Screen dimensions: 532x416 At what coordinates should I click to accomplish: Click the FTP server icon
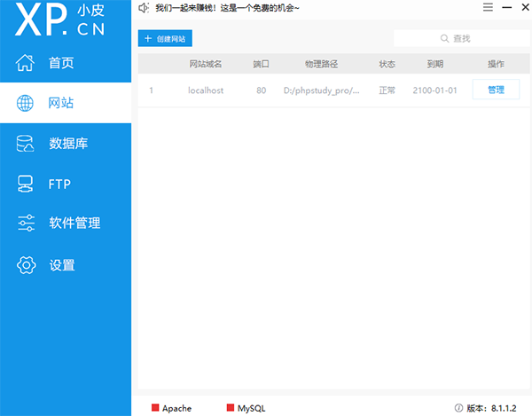coord(25,184)
